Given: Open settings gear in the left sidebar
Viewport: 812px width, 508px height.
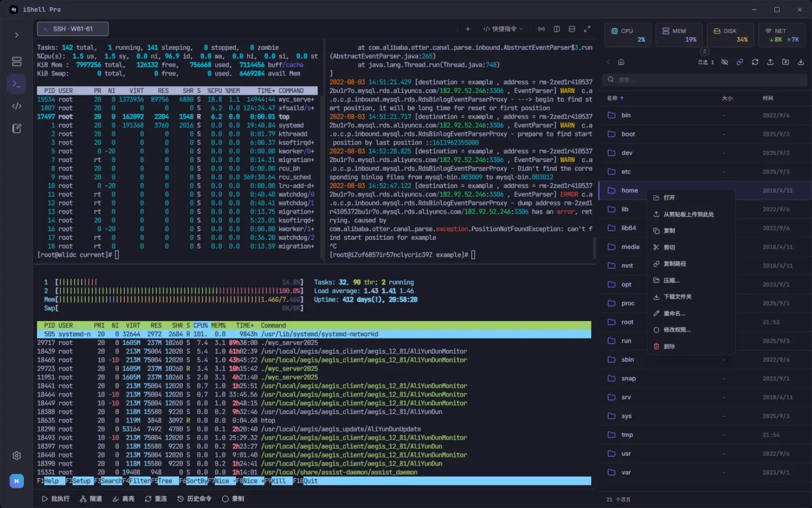Looking at the screenshot, I should (16, 456).
